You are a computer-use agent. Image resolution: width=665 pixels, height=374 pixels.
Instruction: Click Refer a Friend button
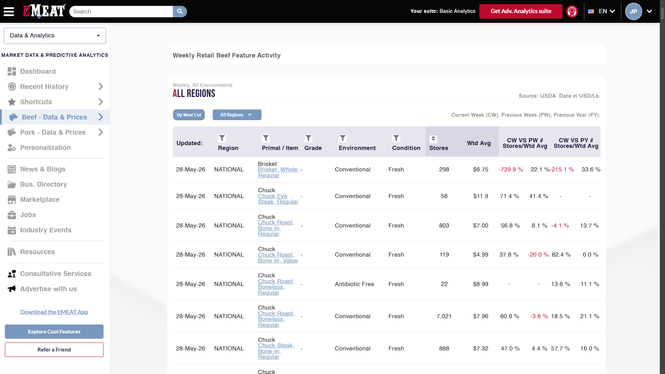54,350
